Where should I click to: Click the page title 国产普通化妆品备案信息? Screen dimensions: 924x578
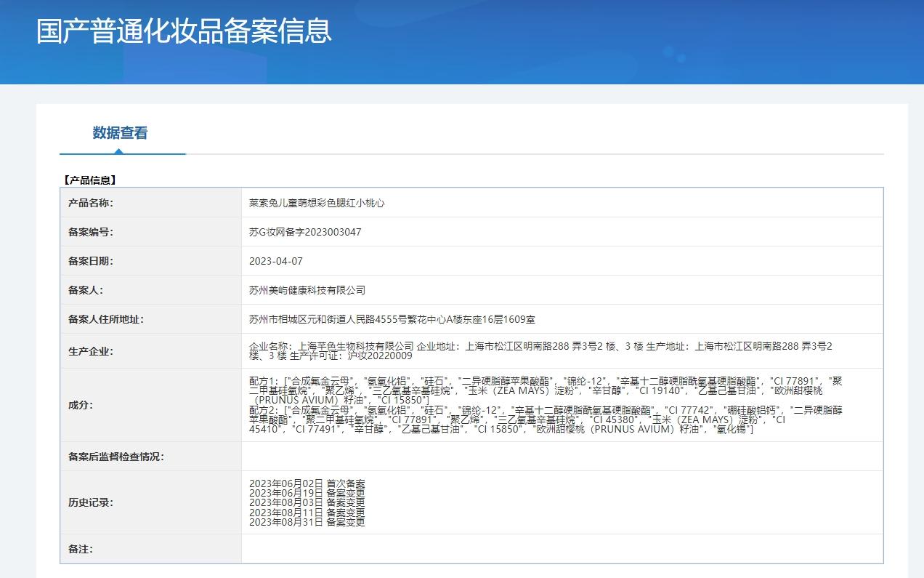click(x=184, y=31)
